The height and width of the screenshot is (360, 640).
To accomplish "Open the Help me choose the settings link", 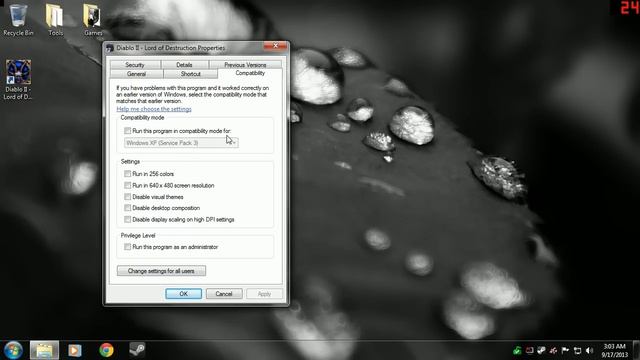I will click(x=154, y=109).
